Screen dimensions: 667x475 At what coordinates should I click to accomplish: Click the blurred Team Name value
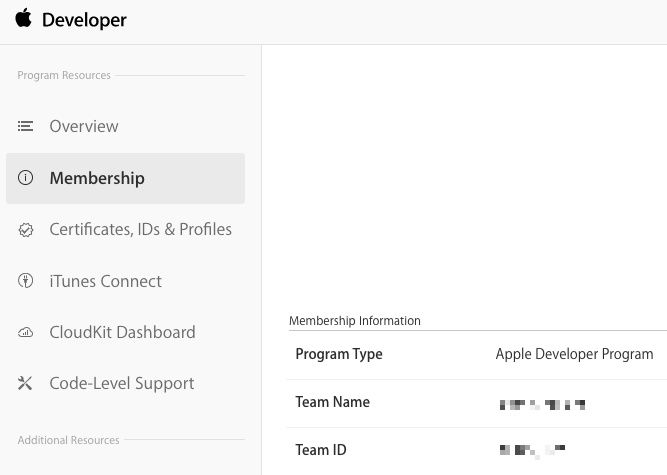pos(542,404)
